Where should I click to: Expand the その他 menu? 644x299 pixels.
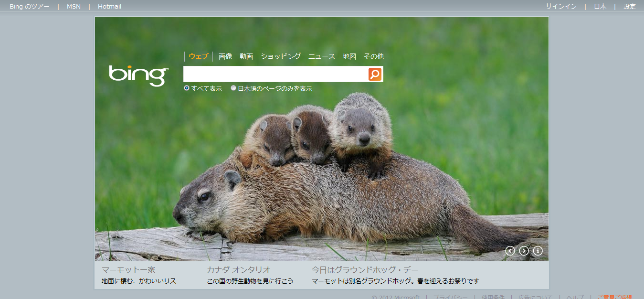click(x=373, y=56)
